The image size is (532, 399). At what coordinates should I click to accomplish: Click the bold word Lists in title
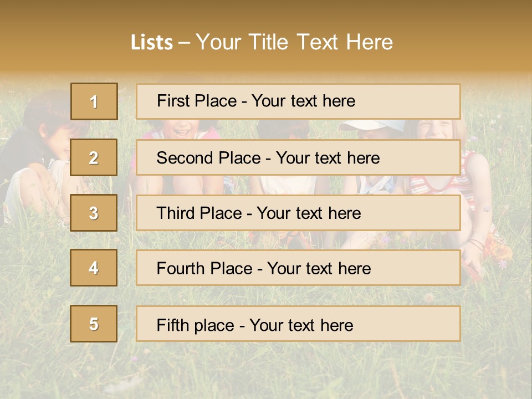151,43
